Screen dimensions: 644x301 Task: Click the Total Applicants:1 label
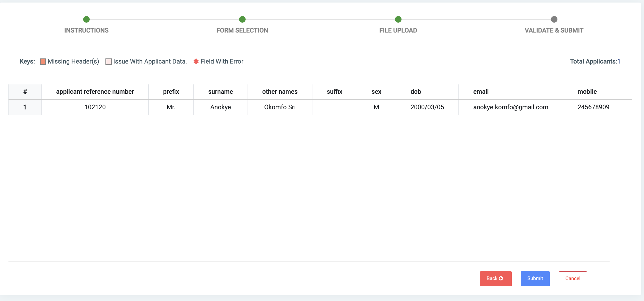tap(595, 62)
